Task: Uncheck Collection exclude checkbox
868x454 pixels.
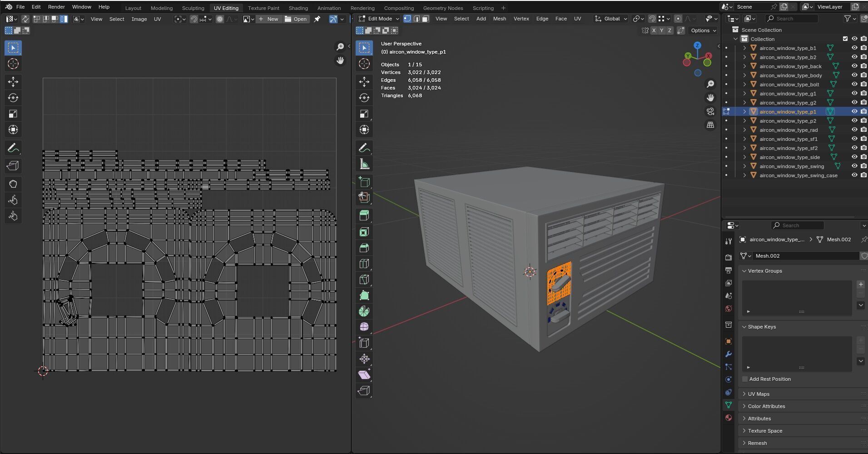Action: (845, 39)
